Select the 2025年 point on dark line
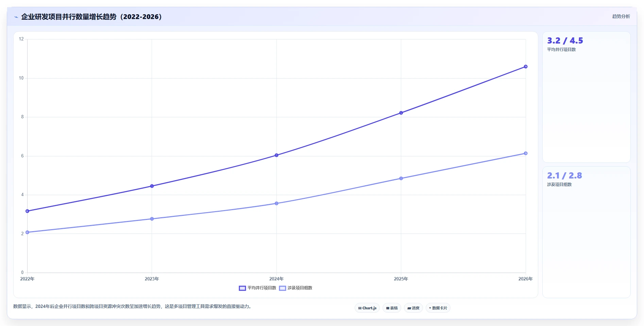This screenshot has width=644, height=326. [401, 113]
